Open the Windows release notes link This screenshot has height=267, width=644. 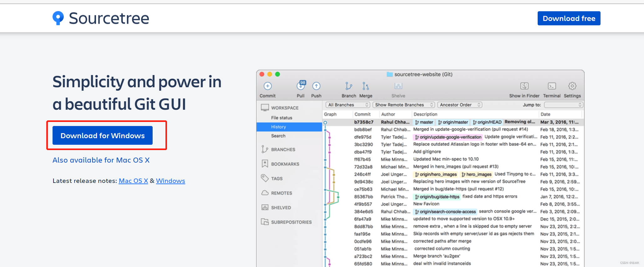tap(170, 181)
